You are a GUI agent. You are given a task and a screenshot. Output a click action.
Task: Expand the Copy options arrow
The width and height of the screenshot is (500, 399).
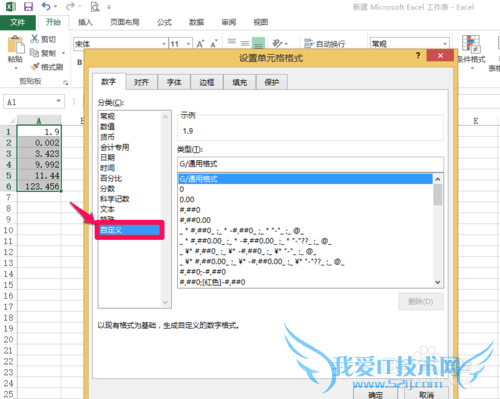63,53
